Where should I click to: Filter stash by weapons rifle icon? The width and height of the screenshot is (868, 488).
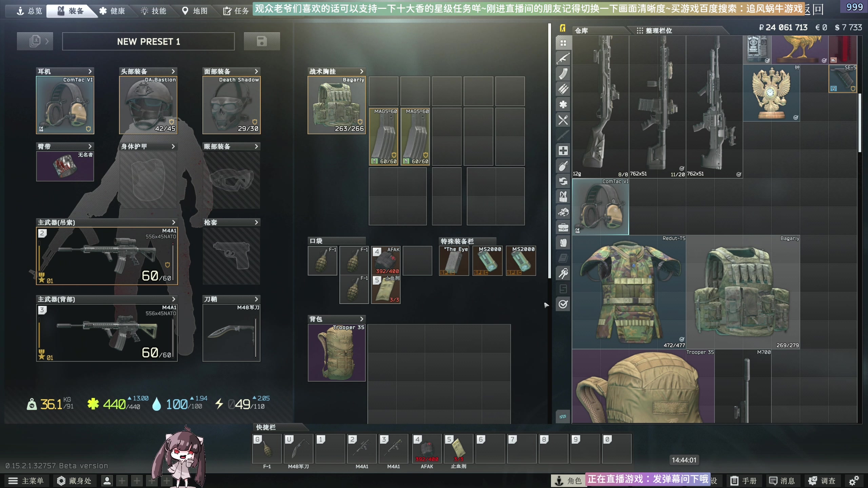tap(563, 58)
